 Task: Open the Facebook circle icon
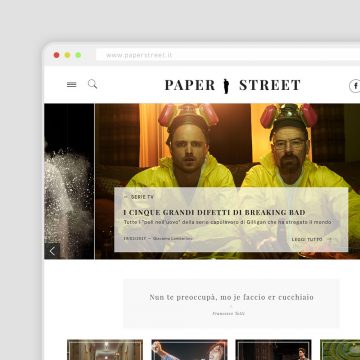tap(354, 86)
